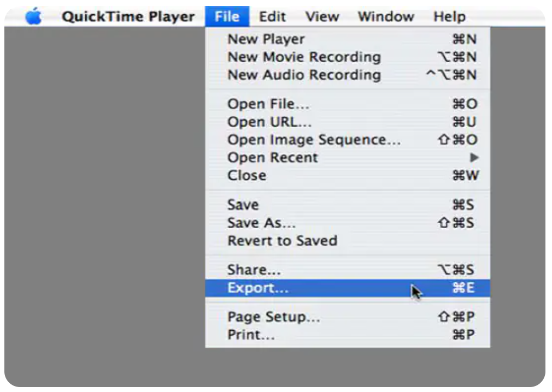552x392 pixels.
Task: Choose Print… menu item
Action: [348, 335]
